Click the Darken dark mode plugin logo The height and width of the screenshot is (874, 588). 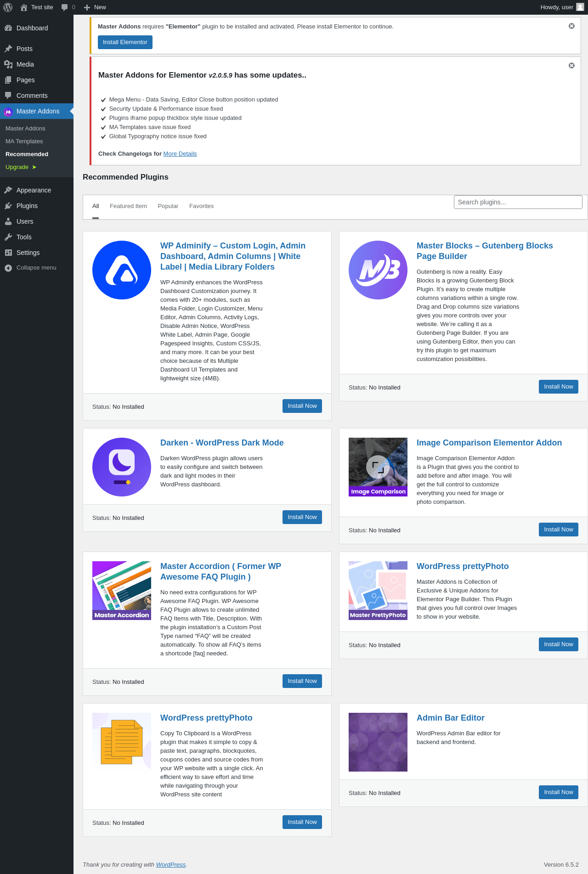(122, 467)
